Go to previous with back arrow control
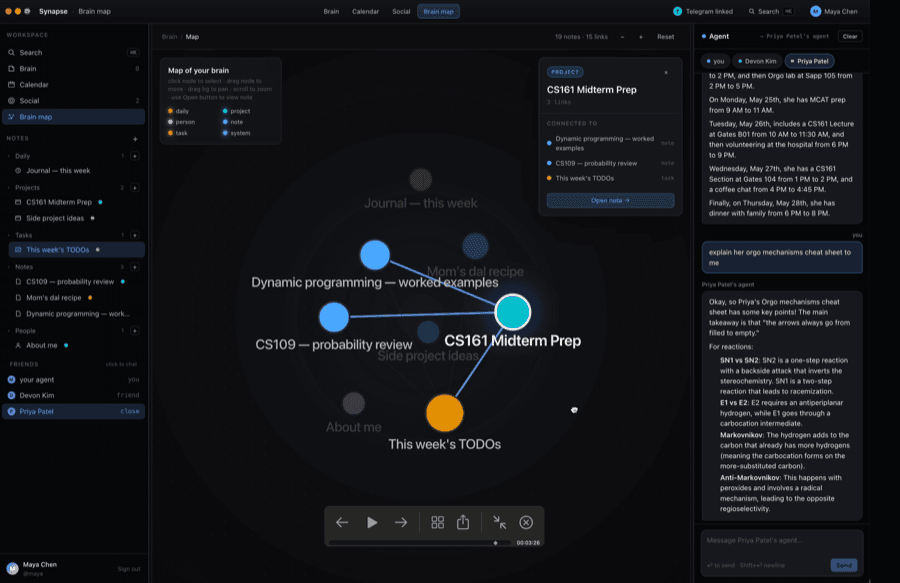The width and height of the screenshot is (900, 583). (342, 523)
